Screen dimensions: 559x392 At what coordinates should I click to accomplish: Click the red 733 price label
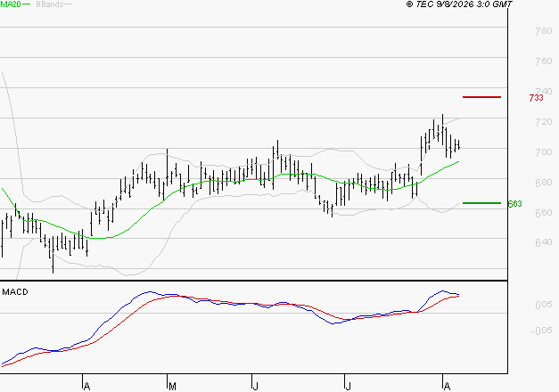tap(536, 98)
